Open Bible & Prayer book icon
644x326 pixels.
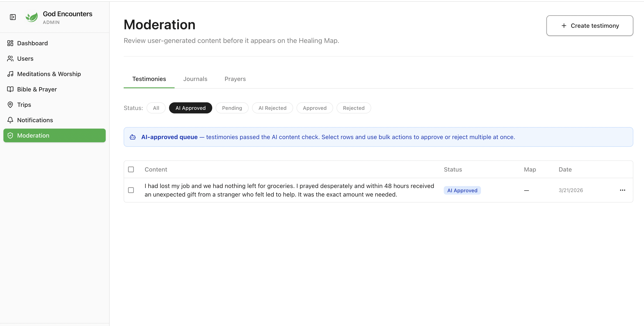click(x=10, y=89)
